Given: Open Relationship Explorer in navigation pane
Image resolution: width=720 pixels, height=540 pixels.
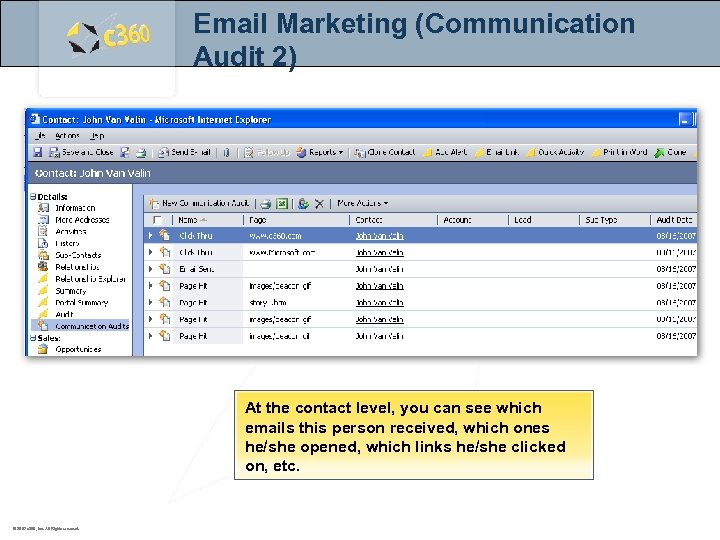Looking at the screenshot, I should [x=90, y=279].
